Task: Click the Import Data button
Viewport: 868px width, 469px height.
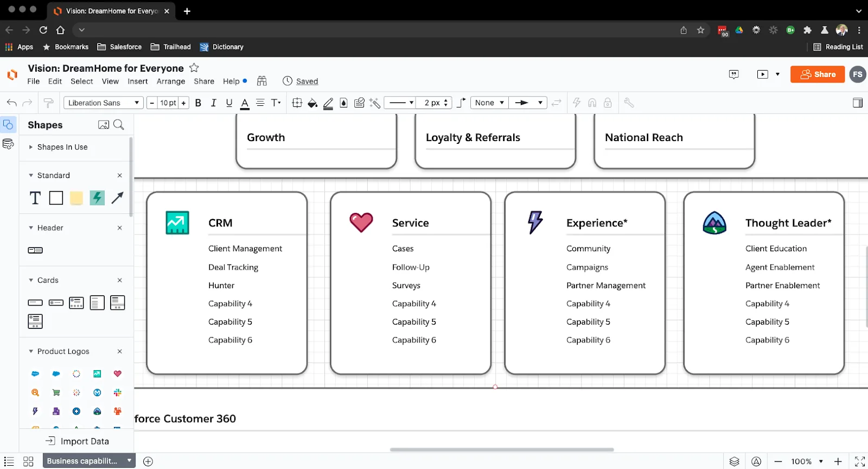Action: [77, 441]
